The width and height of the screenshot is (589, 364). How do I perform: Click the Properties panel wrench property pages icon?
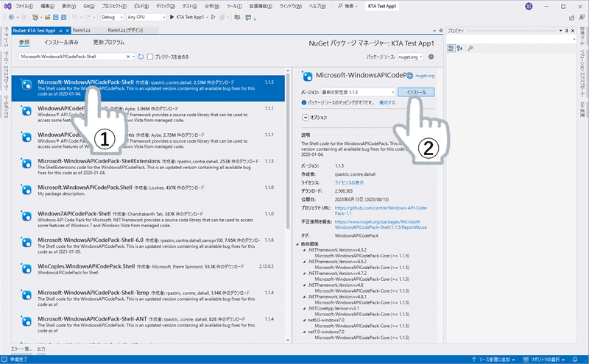point(470,48)
